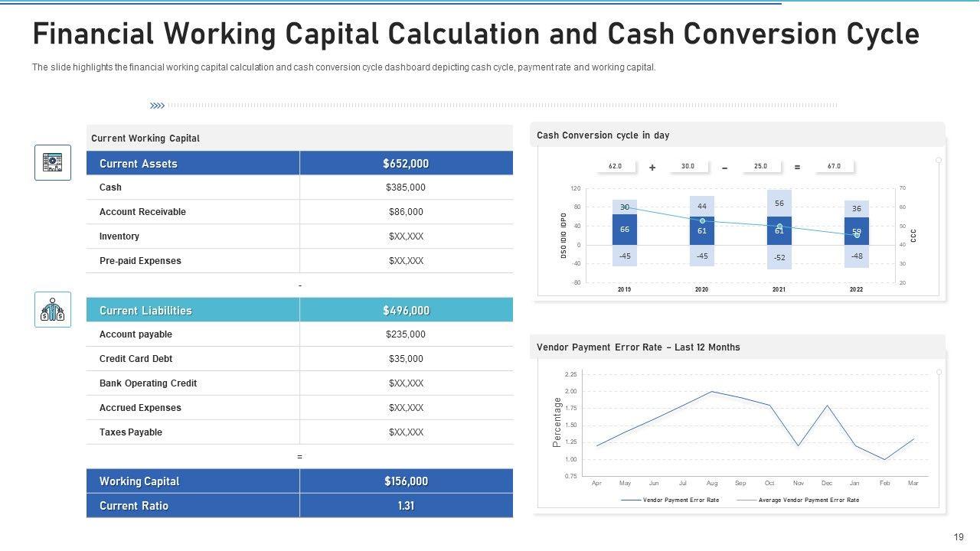Screen dimensions: 980x551
Task: Click the $235,000 payable value
Action: 406,334
